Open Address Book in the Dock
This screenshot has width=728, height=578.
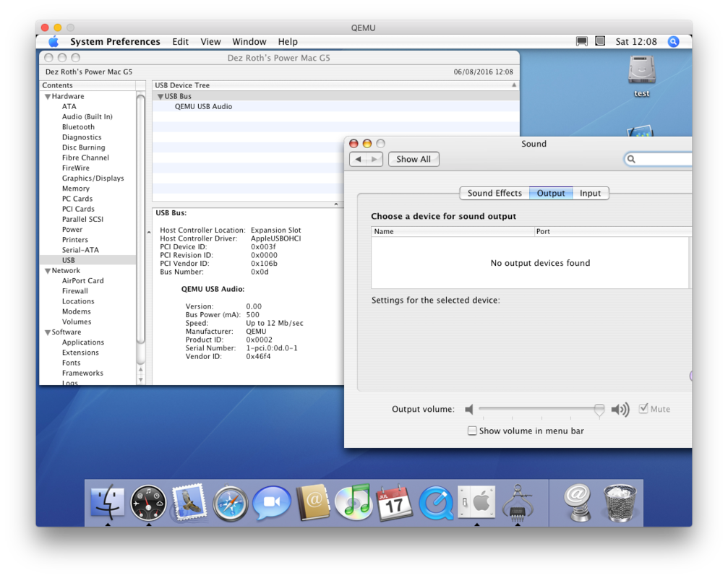(312, 503)
